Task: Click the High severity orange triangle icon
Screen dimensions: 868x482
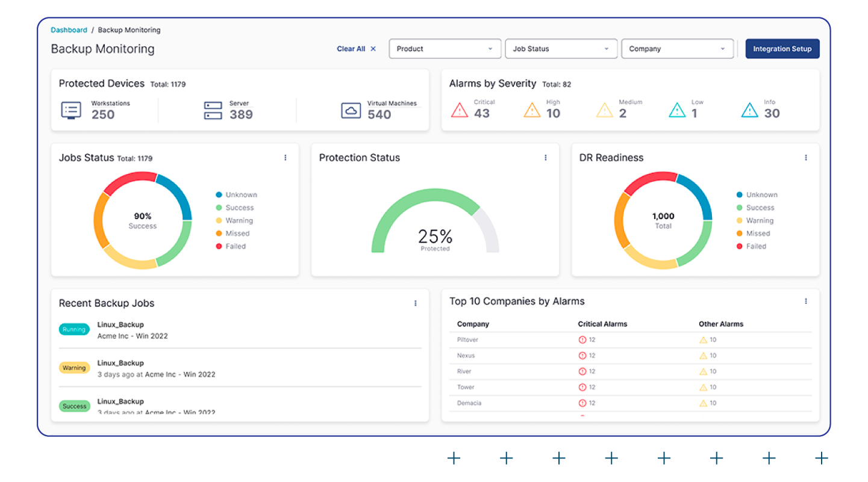Action: (x=532, y=110)
